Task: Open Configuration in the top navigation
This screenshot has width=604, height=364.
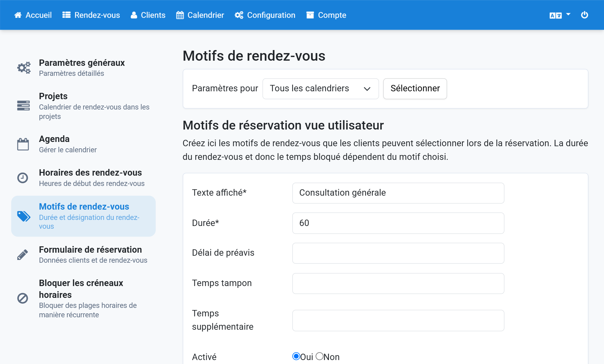Action: pyautogui.click(x=265, y=15)
